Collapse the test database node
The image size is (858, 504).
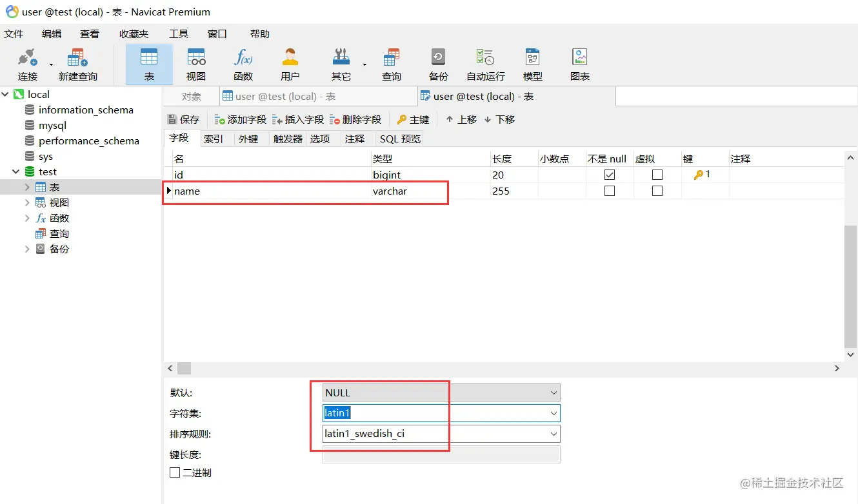pyautogui.click(x=16, y=171)
